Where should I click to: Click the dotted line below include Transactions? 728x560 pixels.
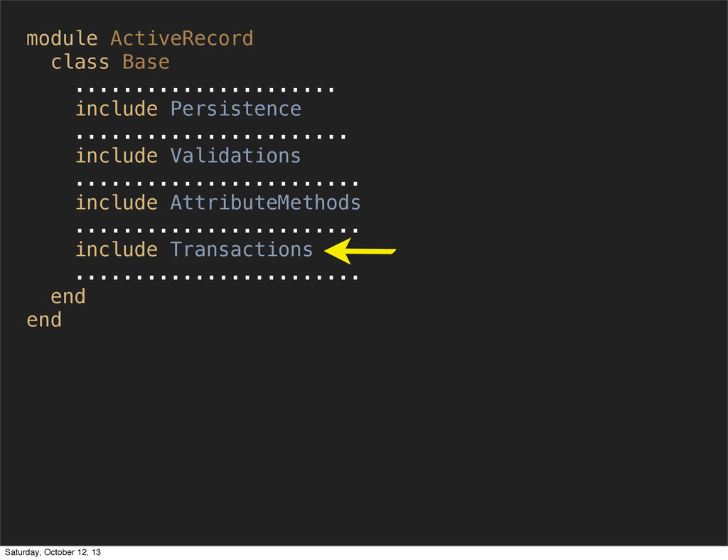click(x=218, y=277)
